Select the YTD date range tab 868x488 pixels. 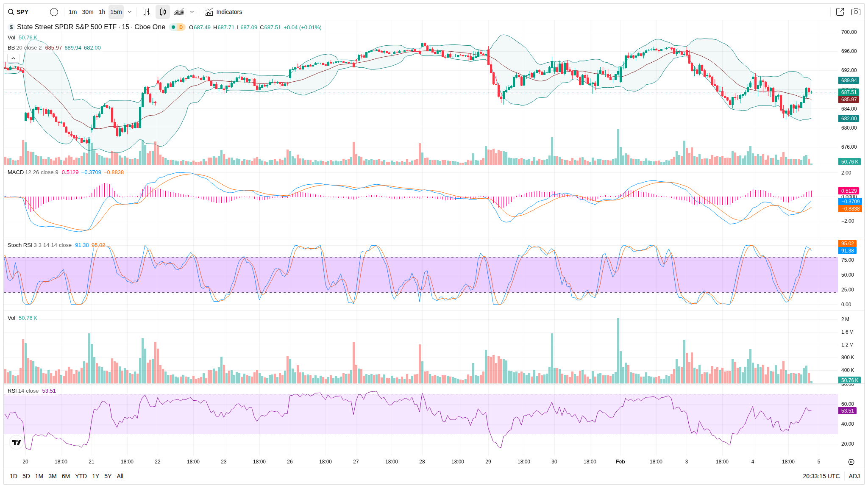pos(81,476)
